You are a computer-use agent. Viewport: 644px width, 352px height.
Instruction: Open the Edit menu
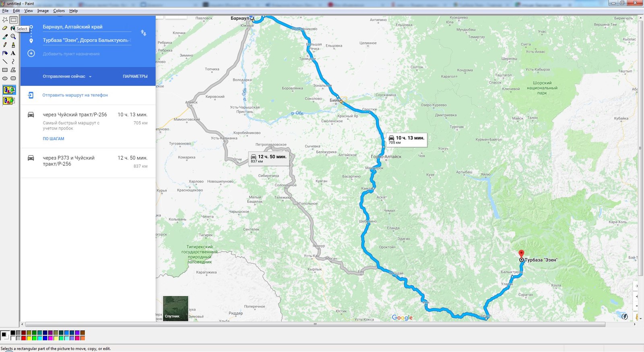tap(16, 11)
